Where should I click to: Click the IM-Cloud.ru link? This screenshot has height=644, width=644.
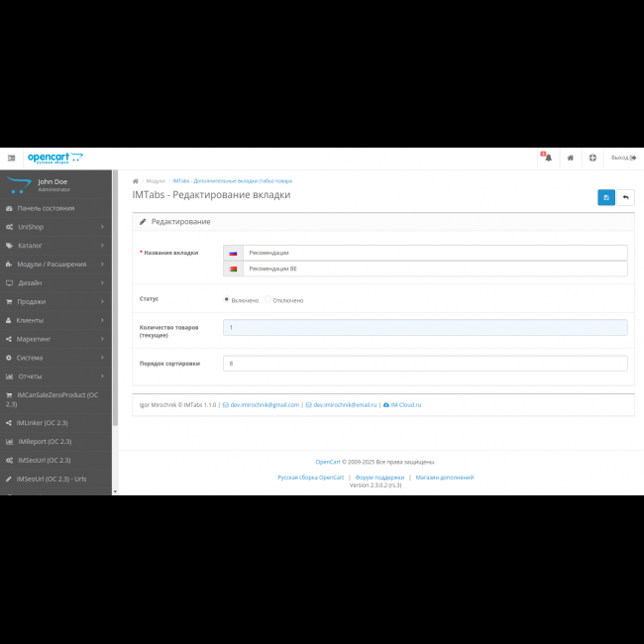click(405, 404)
